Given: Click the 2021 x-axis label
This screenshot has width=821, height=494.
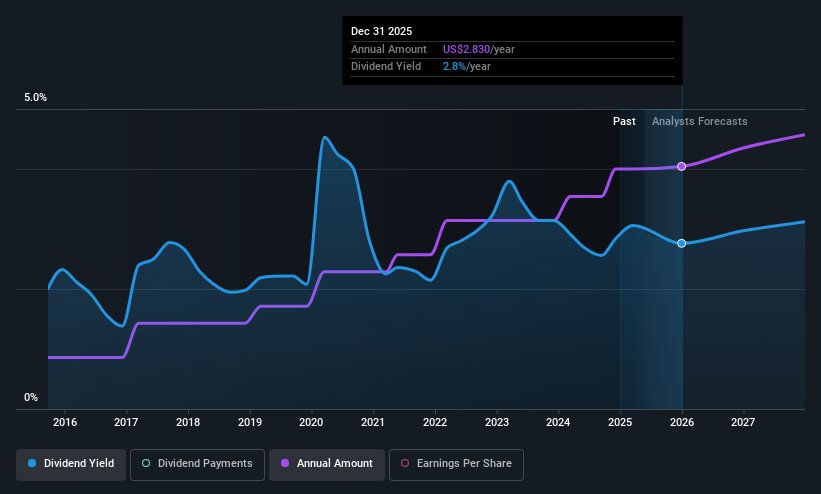Looking at the screenshot, I should (373, 422).
